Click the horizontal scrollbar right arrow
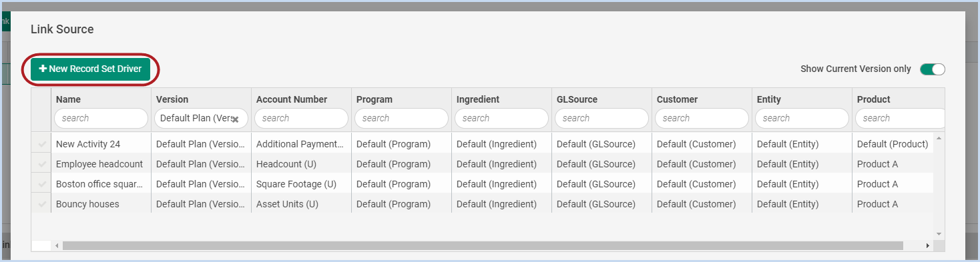Viewport: 980px width, 262px height. point(927,246)
